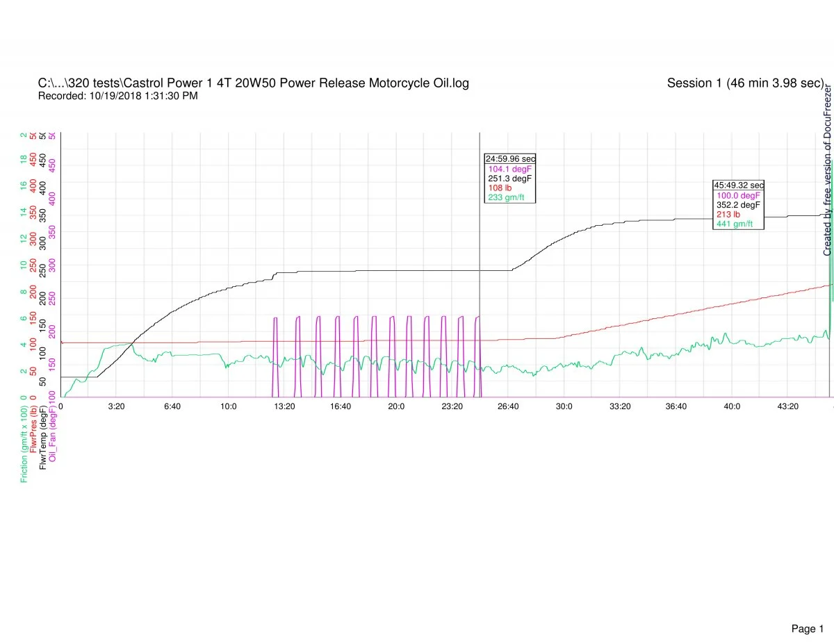Click the 24:59.96 sec cursor label

tap(510, 158)
